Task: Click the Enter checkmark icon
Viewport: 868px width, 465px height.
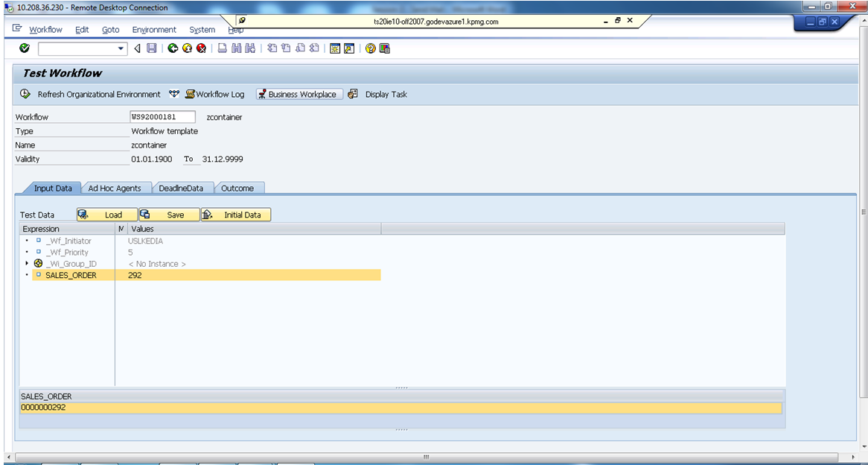Action: [x=23, y=49]
